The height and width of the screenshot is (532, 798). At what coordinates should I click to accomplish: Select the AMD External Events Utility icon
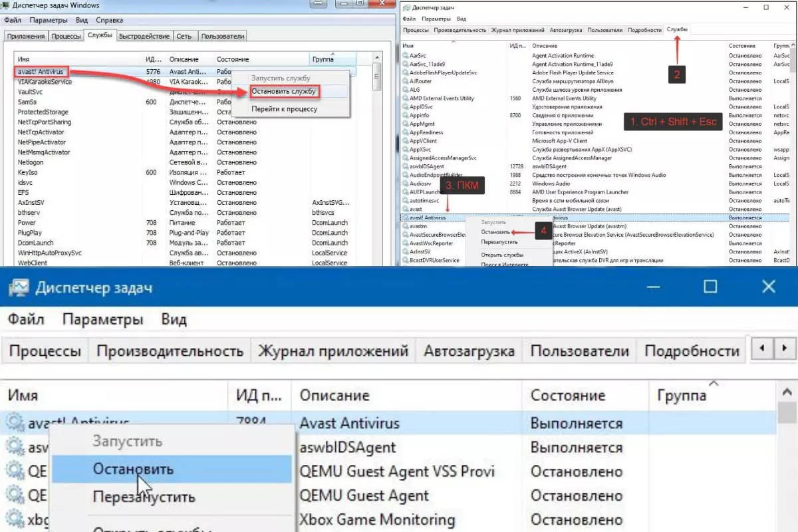point(405,97)
